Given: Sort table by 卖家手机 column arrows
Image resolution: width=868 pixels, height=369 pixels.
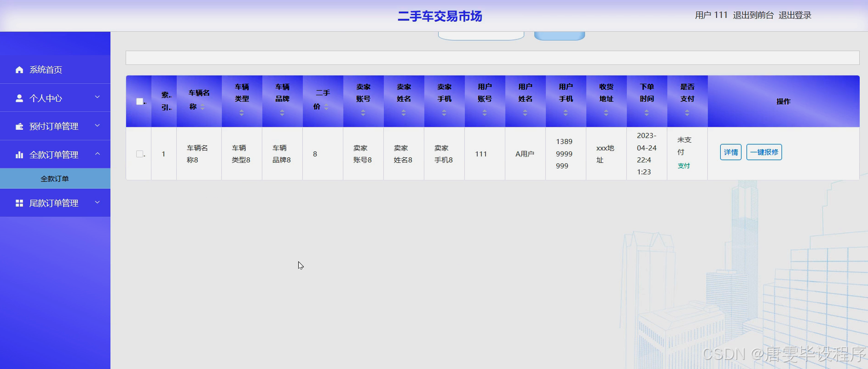Looking at the screenshot, I should [x=444, y=113].
